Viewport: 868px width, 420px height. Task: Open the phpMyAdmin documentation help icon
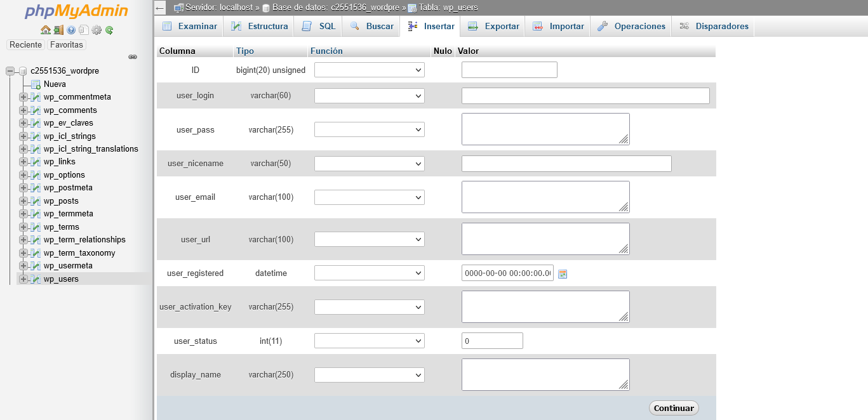point(71,30)
